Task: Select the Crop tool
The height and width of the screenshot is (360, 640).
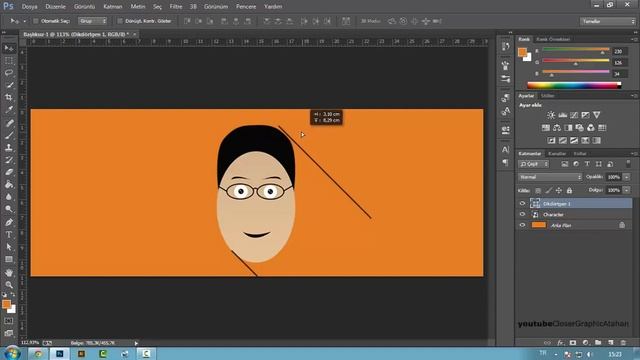Action: (9, 97)
